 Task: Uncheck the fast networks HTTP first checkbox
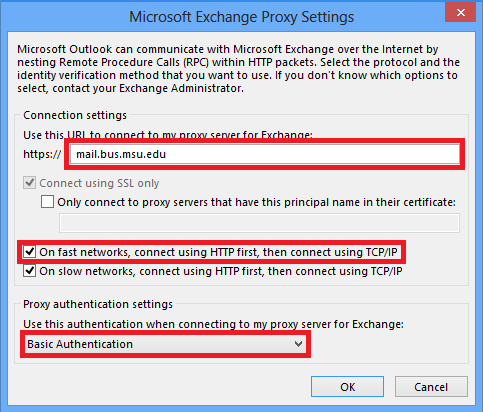[29, 252]
